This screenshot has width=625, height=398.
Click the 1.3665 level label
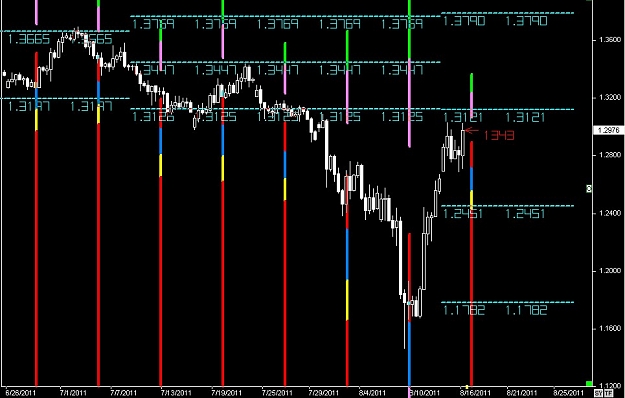click(x=28, y=39)
